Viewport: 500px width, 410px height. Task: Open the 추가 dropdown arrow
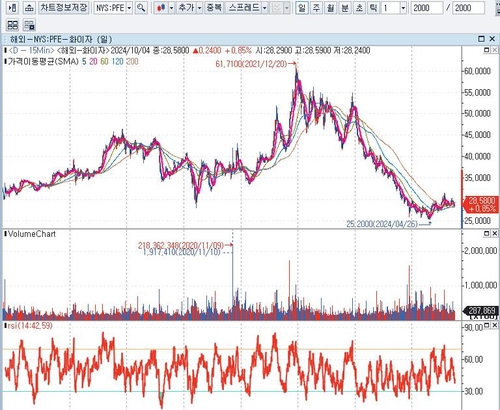[x=199, y=8]
